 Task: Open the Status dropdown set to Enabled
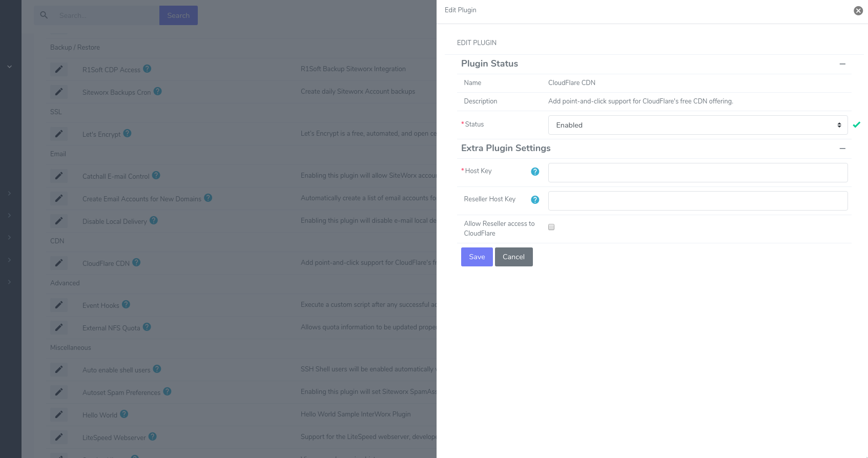tap(697, 125)
